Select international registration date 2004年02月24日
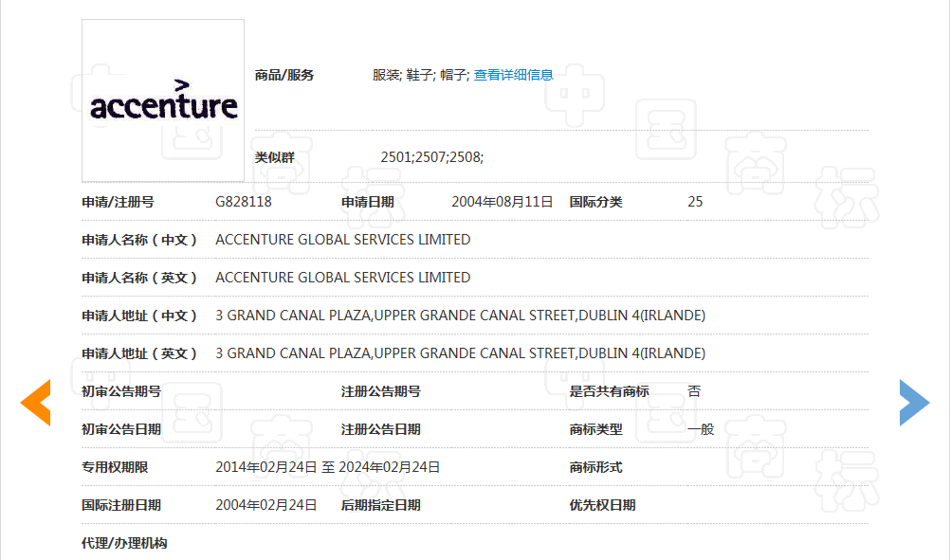The image size is (951, 560). pos(266,505)
